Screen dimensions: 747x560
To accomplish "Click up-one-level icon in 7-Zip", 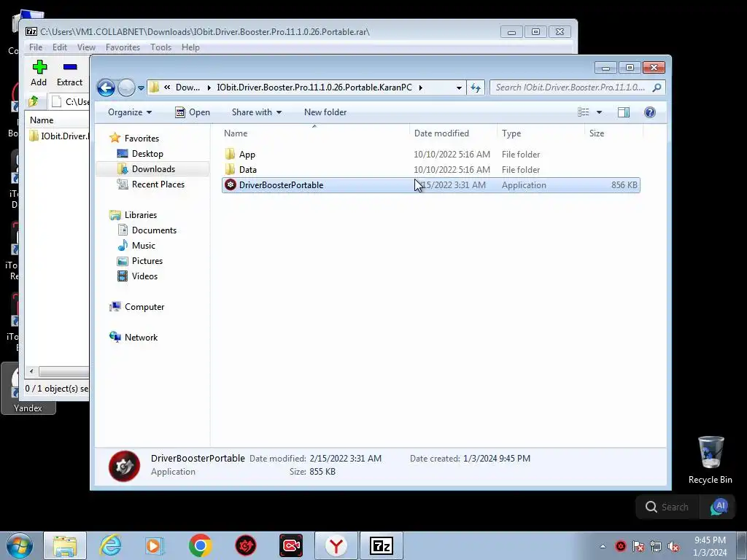I will coord(34,101).
